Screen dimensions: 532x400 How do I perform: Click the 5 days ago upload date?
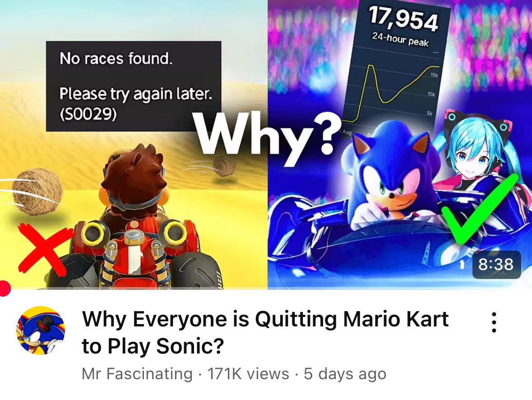(345, 374)
